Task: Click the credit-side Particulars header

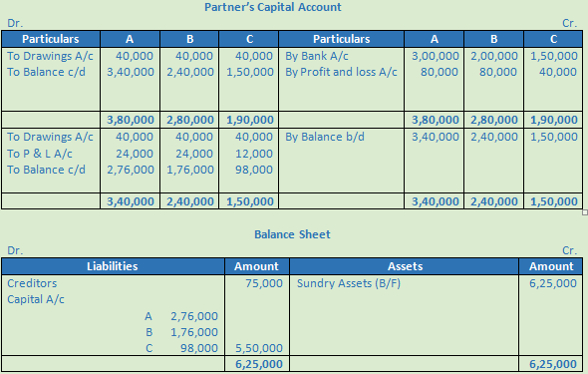Action: pyautogui.click(x=341, y=39)
